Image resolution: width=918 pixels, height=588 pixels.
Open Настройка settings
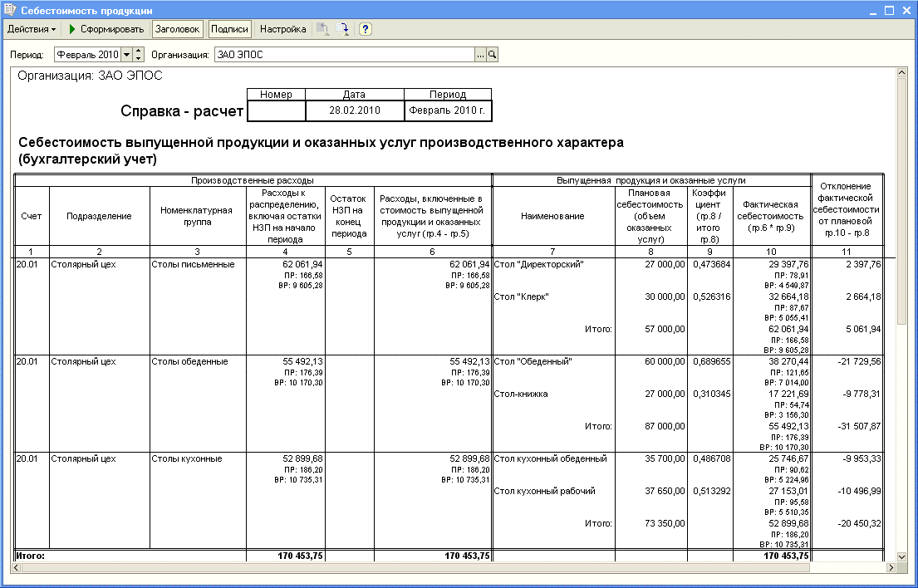[x=282, y=29]
